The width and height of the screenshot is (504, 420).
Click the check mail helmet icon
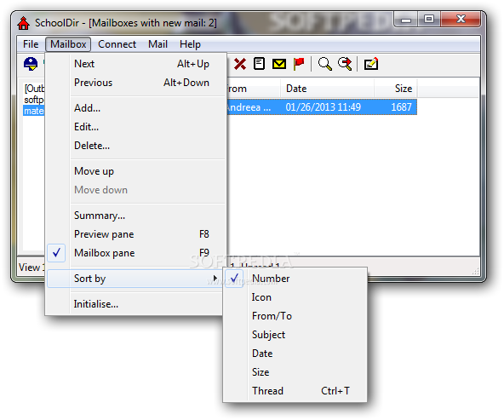31,64
